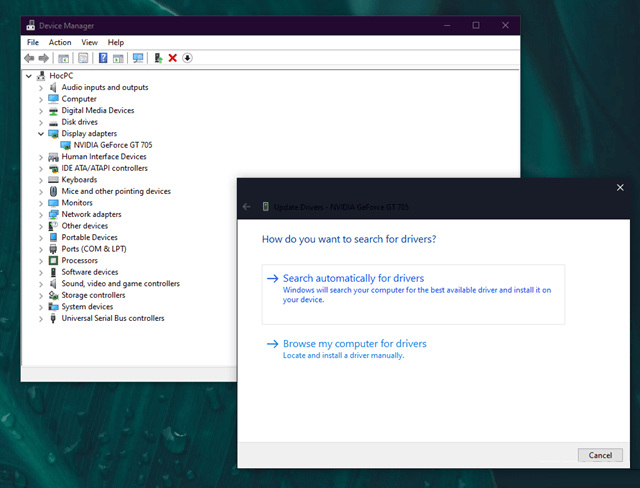Collapse the Display adapters category
The width and height of the screenshot is (640, 488).
point(41,134)
